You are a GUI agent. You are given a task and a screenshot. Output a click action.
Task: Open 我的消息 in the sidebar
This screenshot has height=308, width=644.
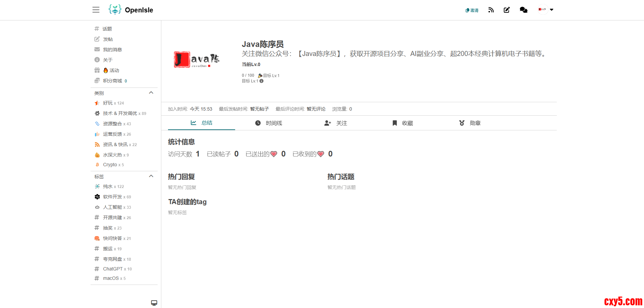[x=112, y=50]
